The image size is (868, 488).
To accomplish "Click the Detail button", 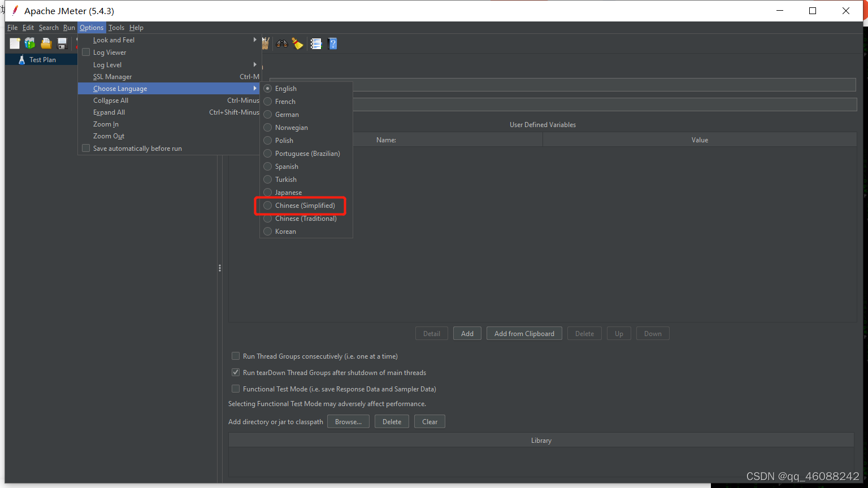I will (x=432, y=333).
